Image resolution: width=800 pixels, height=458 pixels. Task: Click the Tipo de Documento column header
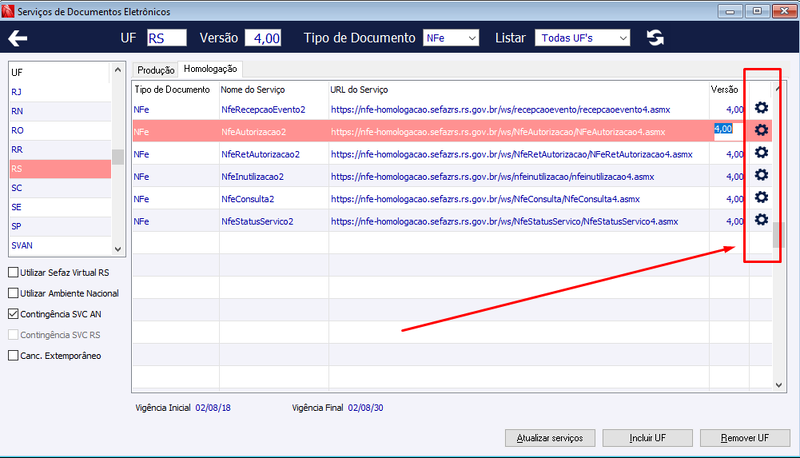click(x=172, y=90)
